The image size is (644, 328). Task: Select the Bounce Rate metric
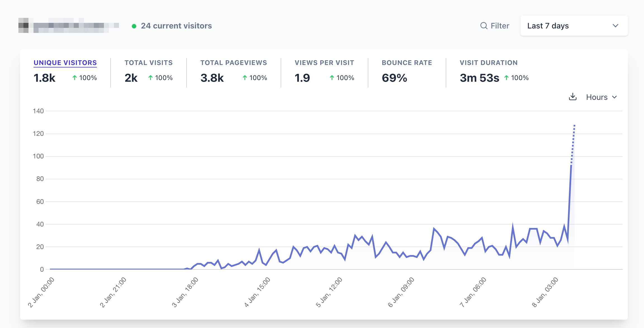coord(407,63)
